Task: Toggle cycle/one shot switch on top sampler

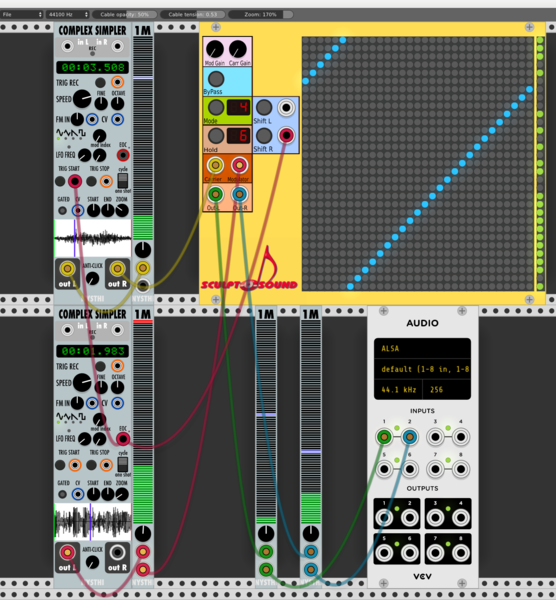Action: (122, 180)
